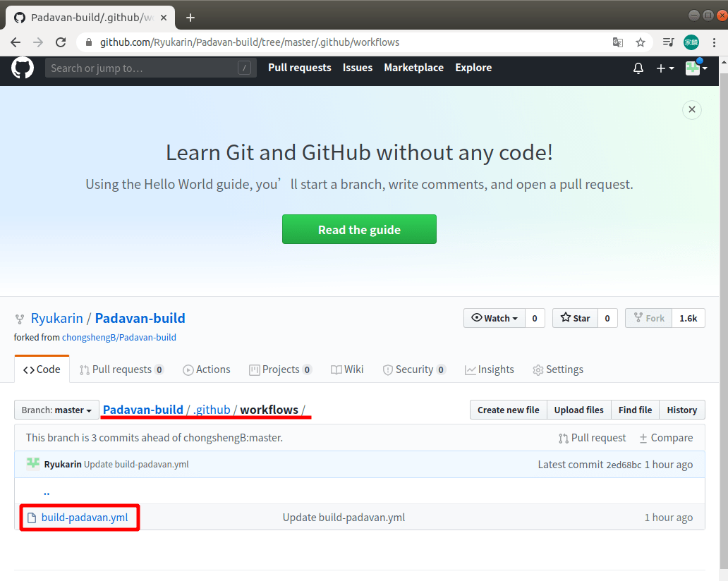
Task: Open the media control icon in toolbar
Action: point(668,43)
